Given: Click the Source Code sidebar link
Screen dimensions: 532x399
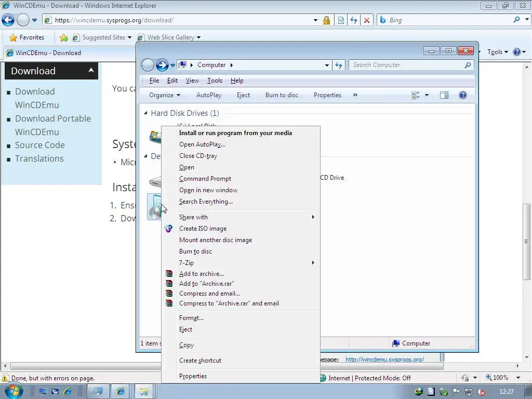Looking at the screenshot, I should point(39,145).
